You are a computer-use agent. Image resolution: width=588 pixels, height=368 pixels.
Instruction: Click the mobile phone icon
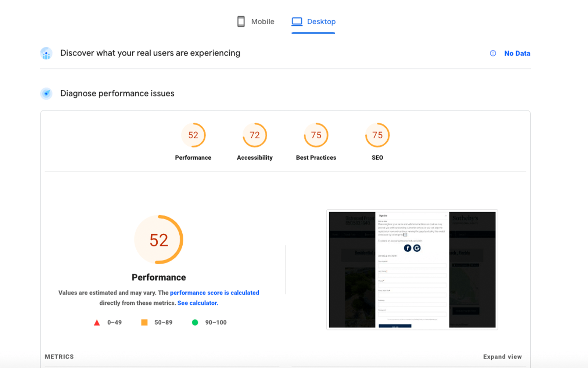click(241, 22)
